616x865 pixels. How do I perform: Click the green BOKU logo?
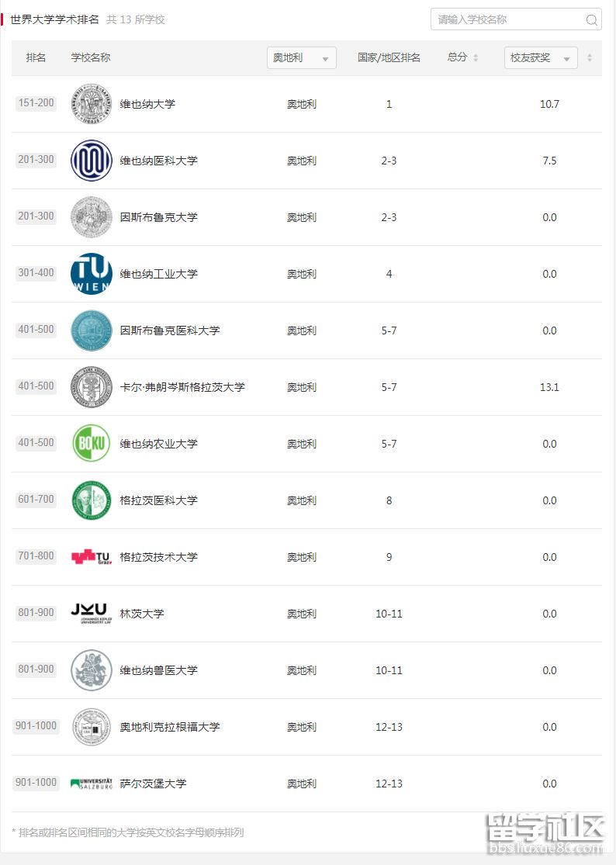pos(92,444)
